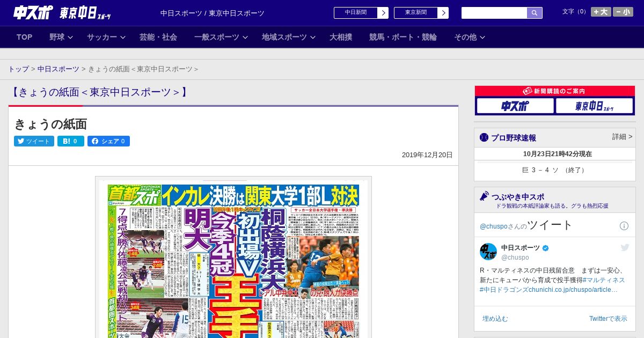This screenshot has width=644, height=338.
Task: Open the 競馬・ボート・競輪 menu item
Action: (403, 37)
